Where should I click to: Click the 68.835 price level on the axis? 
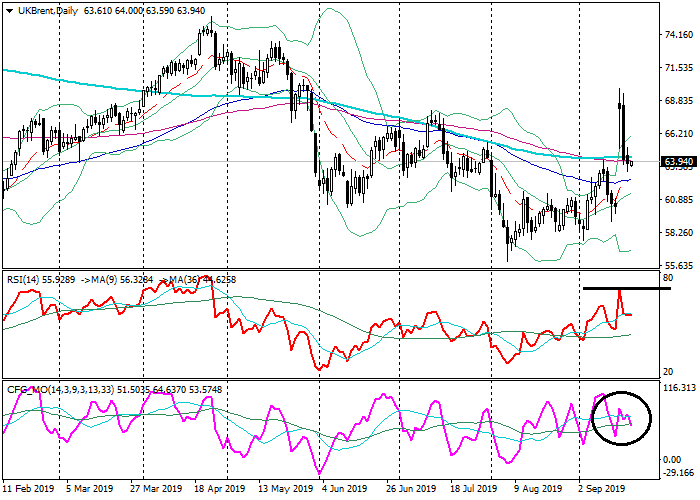coord(678,101)
